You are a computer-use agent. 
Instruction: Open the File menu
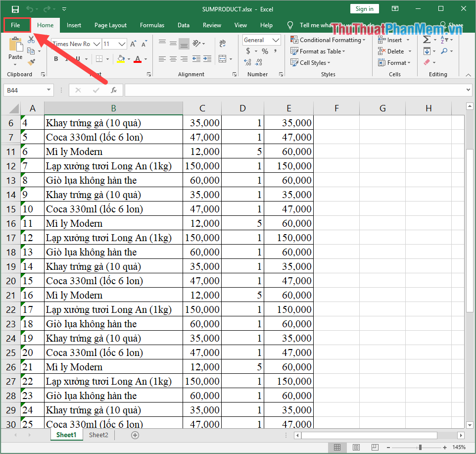pos(17,25)
